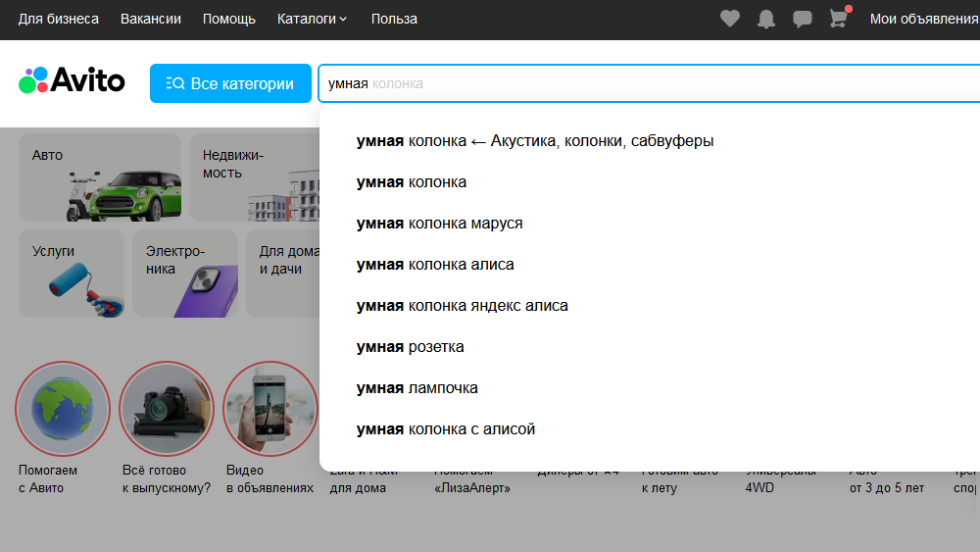Viewport: 980px width, 552px height.
Task: Open Польза menu item
Action: (394, 19)
